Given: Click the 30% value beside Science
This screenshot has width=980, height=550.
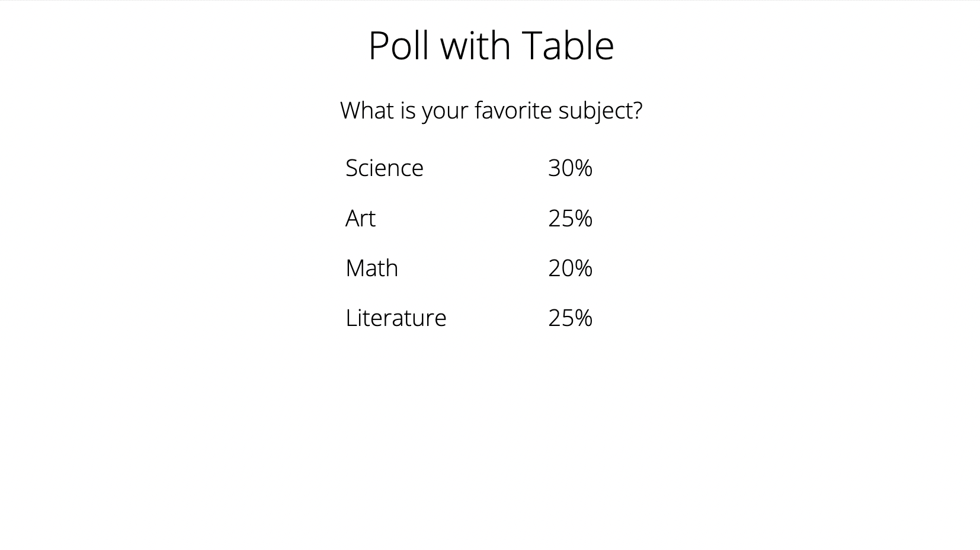Looking at the screenshot, I should tap(570, 168).
